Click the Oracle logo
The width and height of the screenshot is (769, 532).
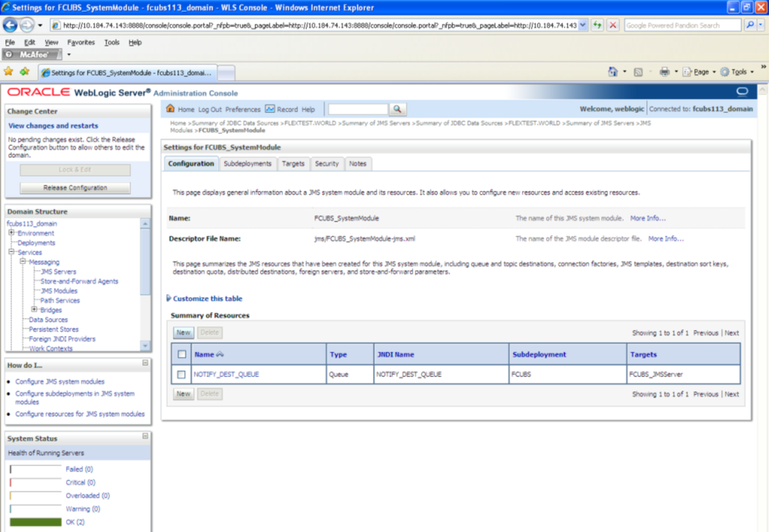[x=38, y=92]
